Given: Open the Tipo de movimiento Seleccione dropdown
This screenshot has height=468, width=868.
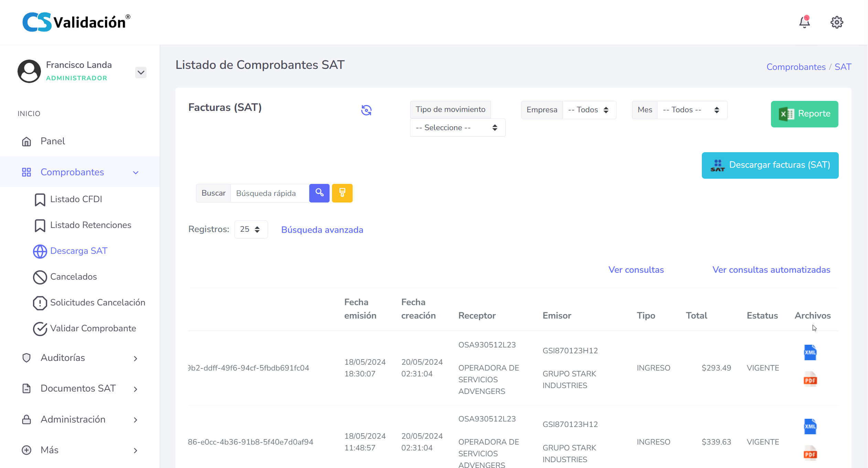Looking at the screenshot, I should (457, 128).
